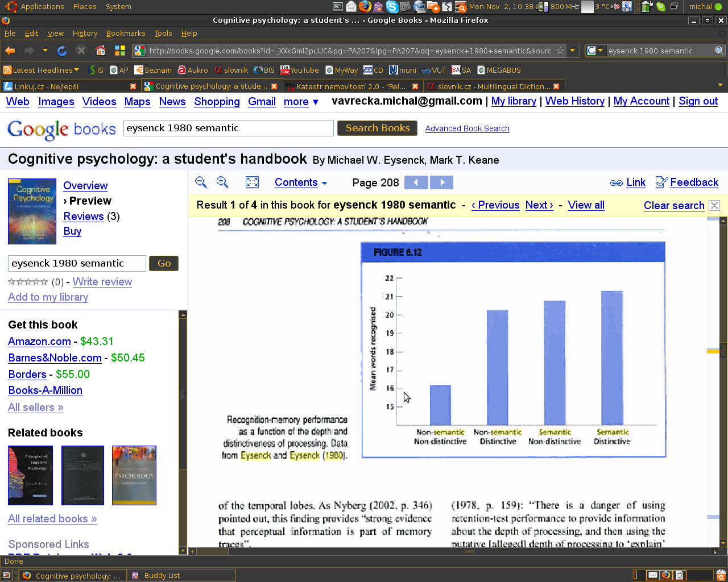
Task: Open the Feedback link
Action: pos(687,182)
